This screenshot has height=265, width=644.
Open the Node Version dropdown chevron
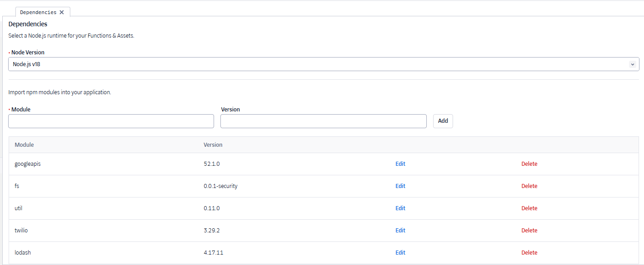point(632,64)
